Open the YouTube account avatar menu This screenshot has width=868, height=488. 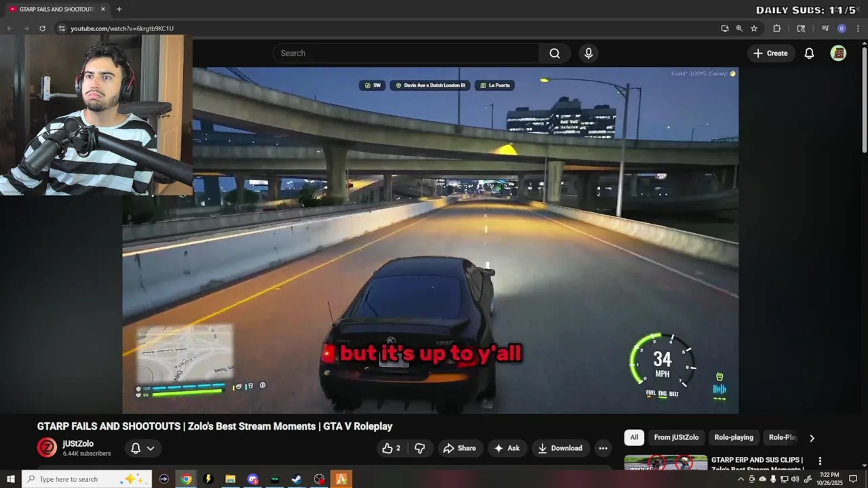click(838, 54)
